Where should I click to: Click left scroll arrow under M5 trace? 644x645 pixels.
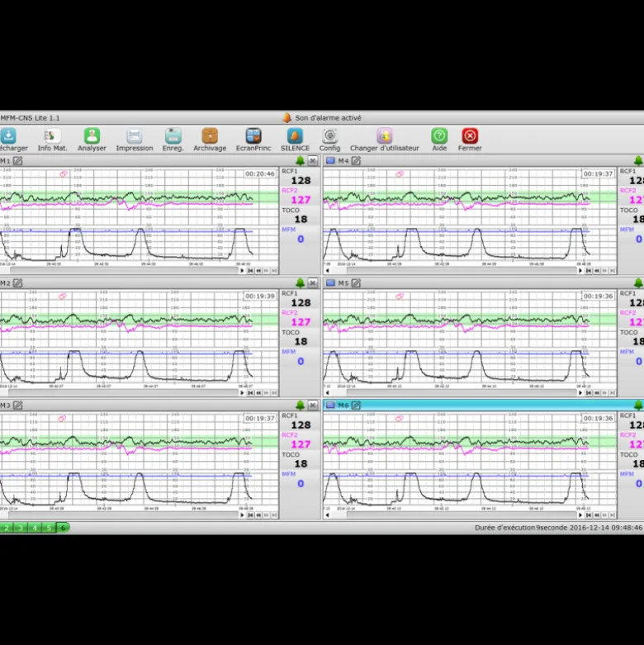327,393
